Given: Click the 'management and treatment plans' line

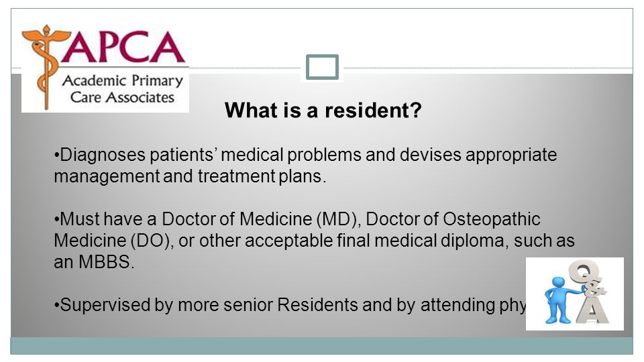Looking at the screenshot, I should pos(190,176).
